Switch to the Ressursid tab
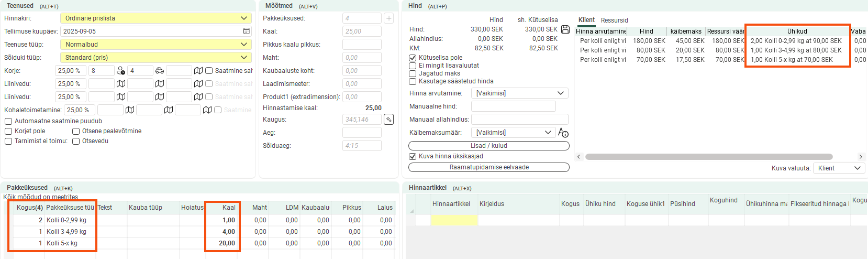Image resolution: width=868 pixels, height=259 pixels. click(614, 20)
